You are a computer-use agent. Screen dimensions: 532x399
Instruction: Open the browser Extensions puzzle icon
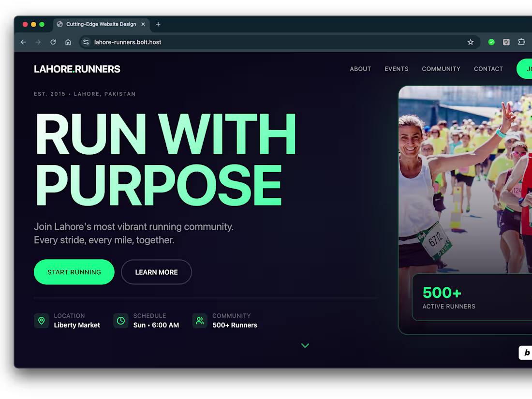(522, 42)
